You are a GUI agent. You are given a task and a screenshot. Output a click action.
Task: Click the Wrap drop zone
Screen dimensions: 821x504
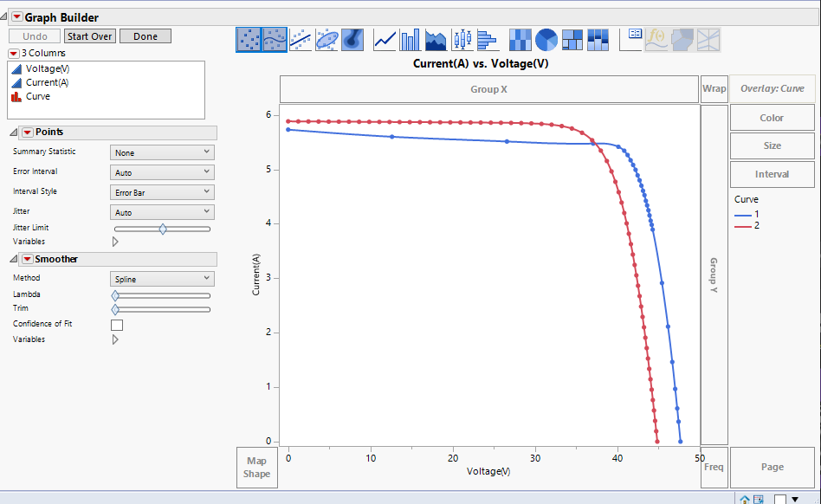714,88
